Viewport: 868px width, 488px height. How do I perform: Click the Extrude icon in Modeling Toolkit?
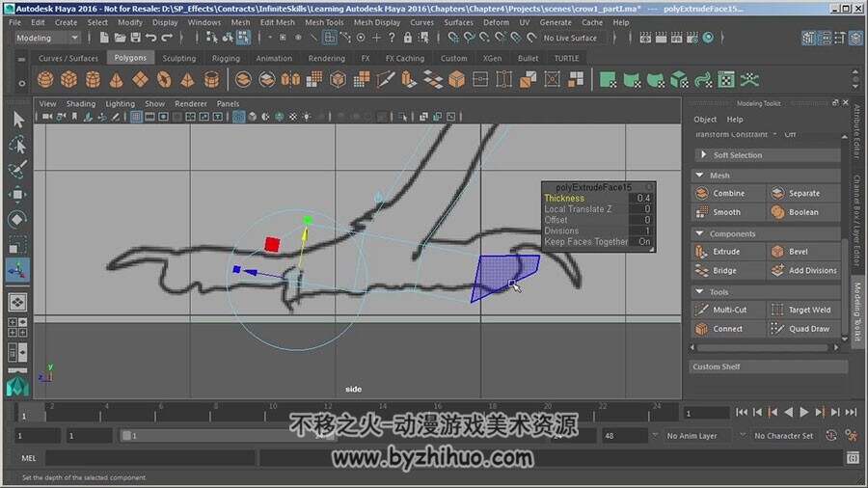pos(701,252)
